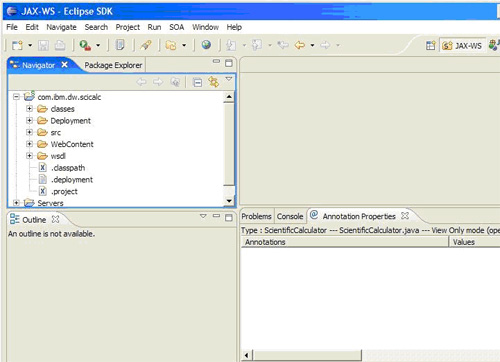
Task: Select the .project file
Action: [64, 191]
